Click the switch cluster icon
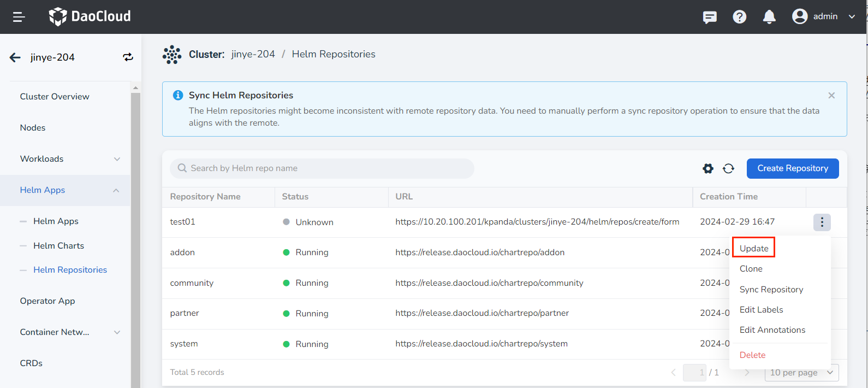Viewport: 868px width, 388px height. coord(128,57)
